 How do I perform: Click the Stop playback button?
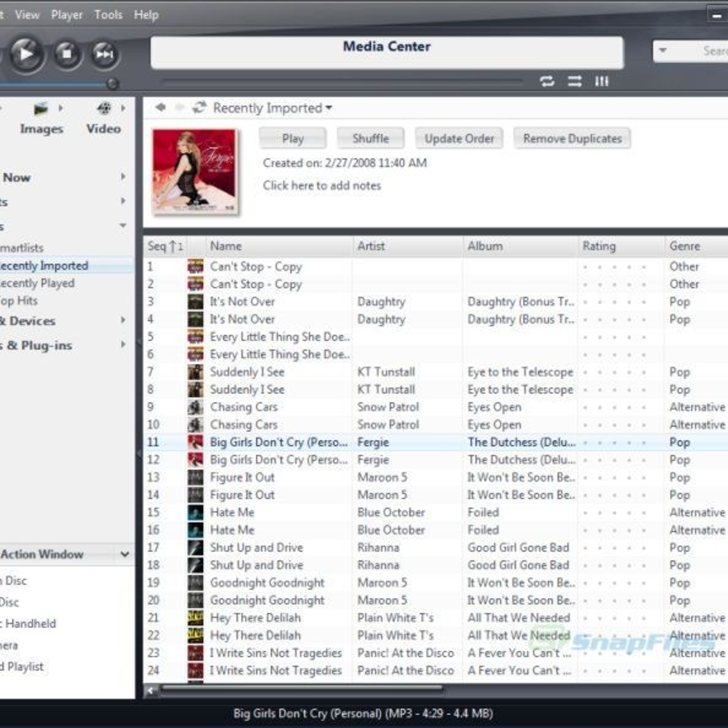click(67, 54)
